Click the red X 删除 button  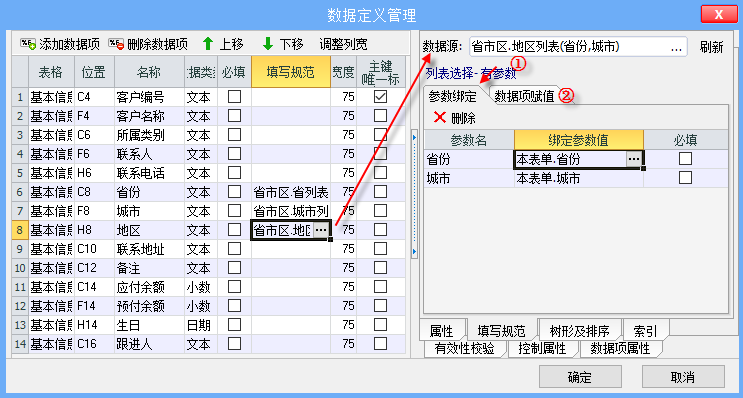(x=454, y=118)
